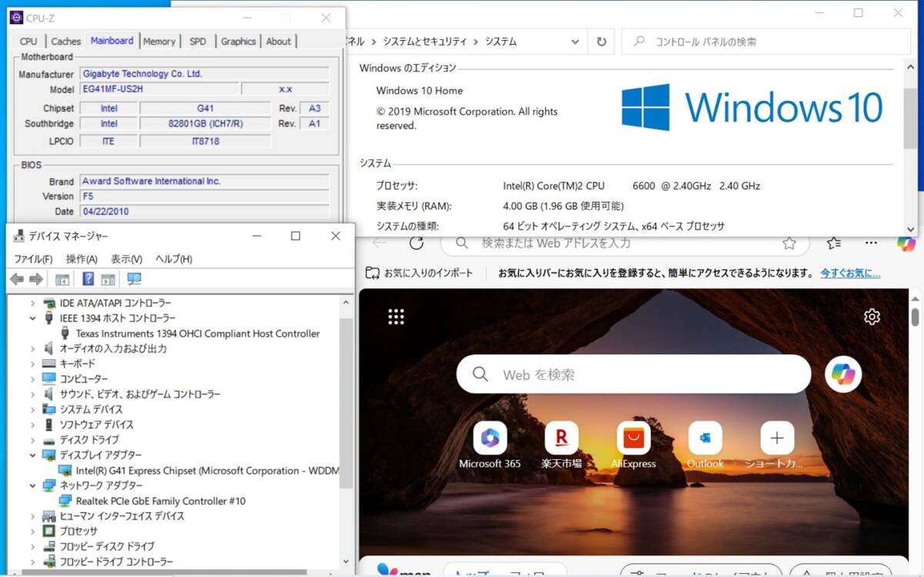Click scroll down arrow in Control Panel window
This screenshot has width=924, height=577.
click(x=911, y=229)
